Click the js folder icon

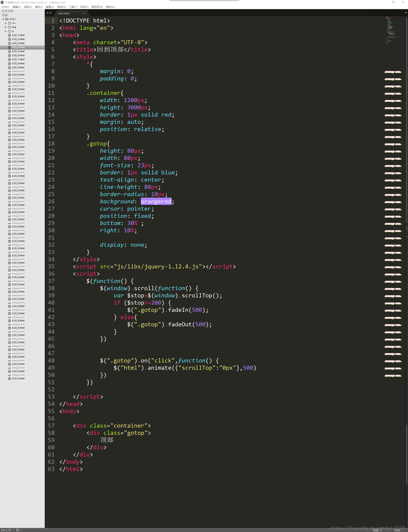pyautogui.click(x=10, y=31)
